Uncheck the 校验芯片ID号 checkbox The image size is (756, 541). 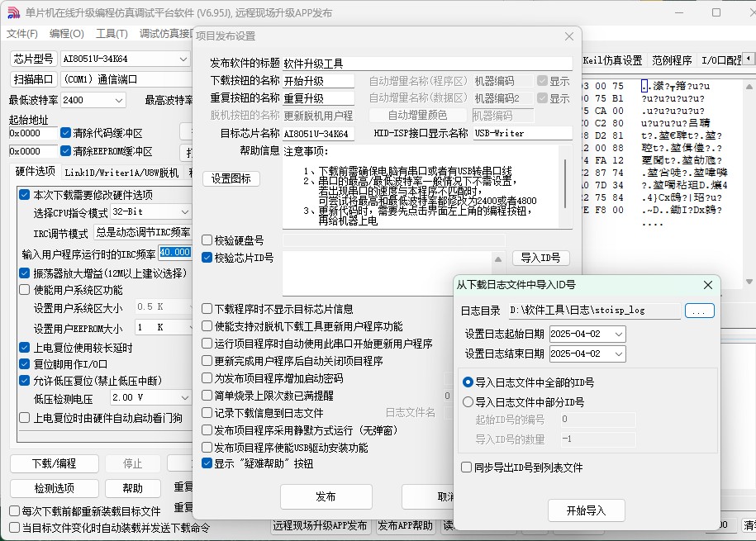[x=207, y=258]
